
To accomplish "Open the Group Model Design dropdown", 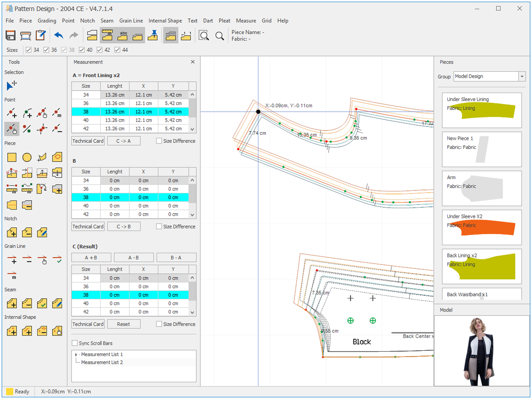I will pyautogui.click(x=522, y=76).
